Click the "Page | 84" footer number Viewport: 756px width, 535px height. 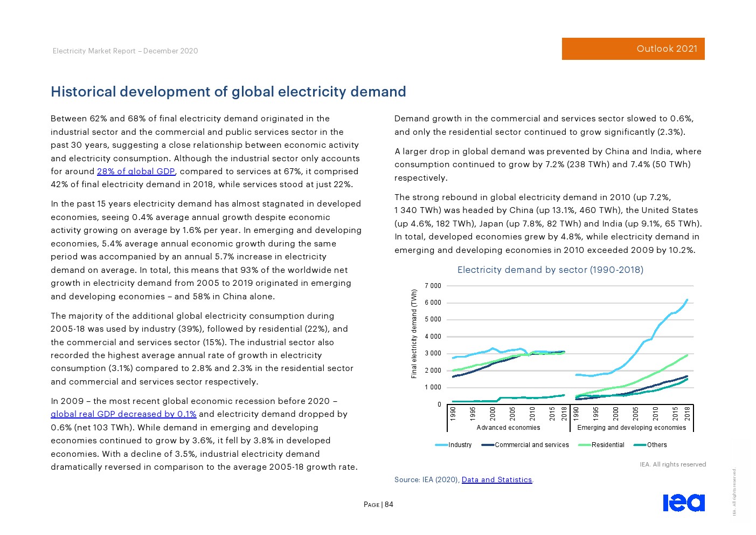point(378,505)
